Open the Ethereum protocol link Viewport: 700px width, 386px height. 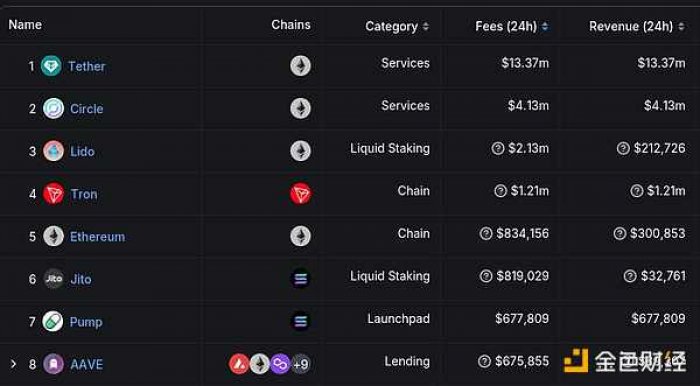pos(97,237)
